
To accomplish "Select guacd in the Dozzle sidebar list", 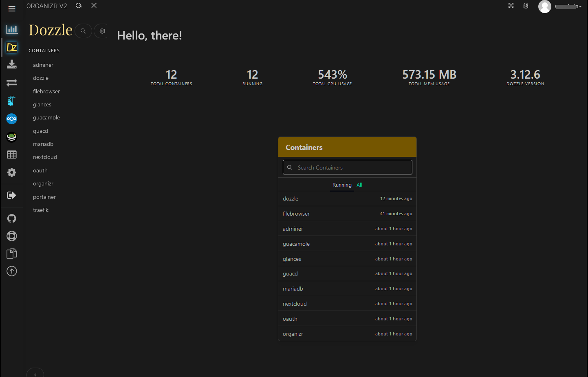I will click(x=40, y=131).
